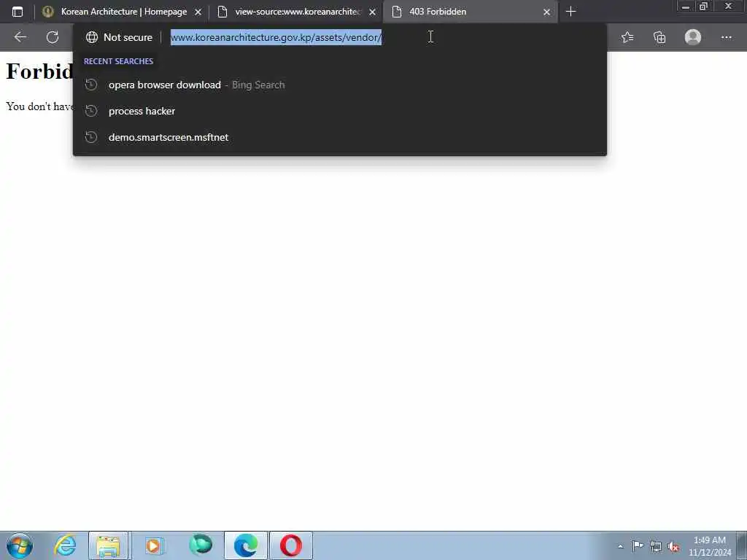This screenshot has height=560, width=747.
Task: Switch to Korean Architecture | Homepage tab
Action: (x=122, y=12)
